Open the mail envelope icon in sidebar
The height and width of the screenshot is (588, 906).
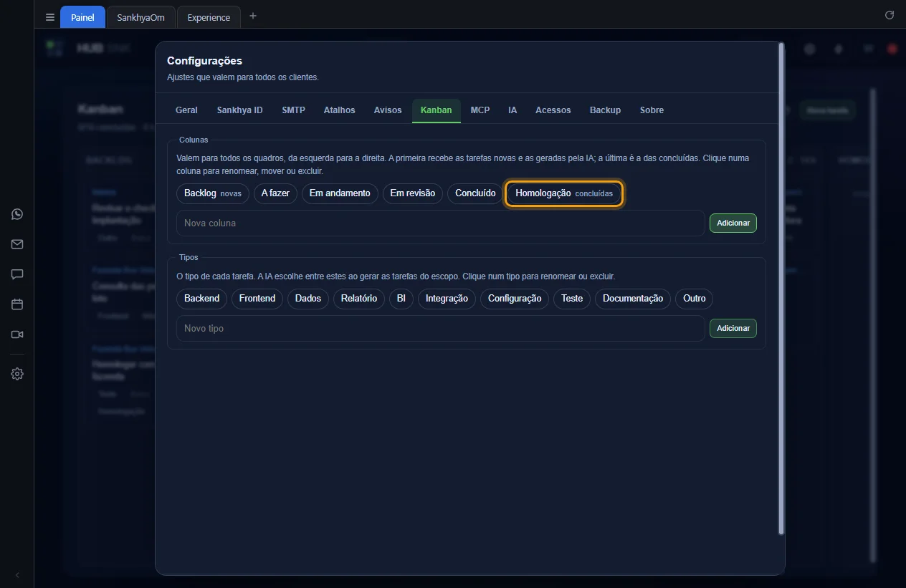point(17,244)
